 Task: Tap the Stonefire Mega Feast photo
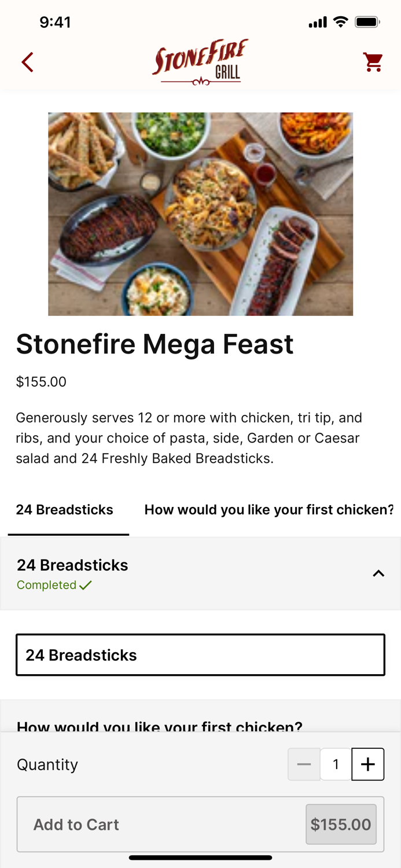point(200,214)
